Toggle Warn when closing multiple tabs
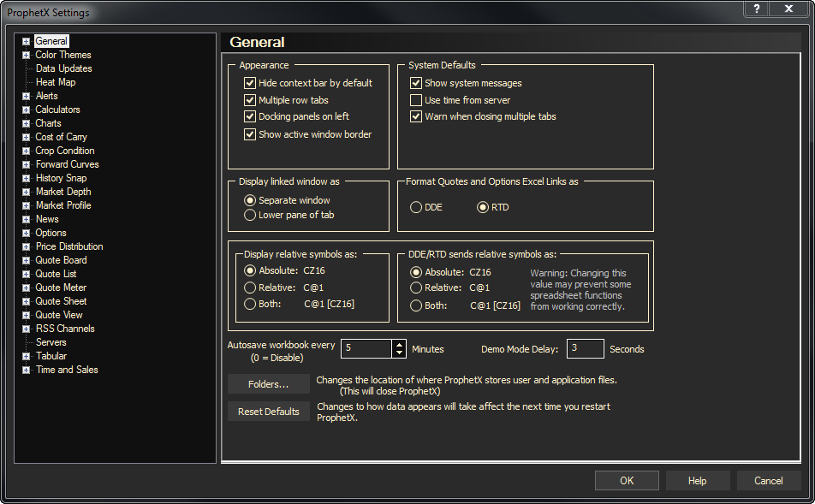Image resolution: width=815 pixels, height=504 pixels. [x=416, y=116]
